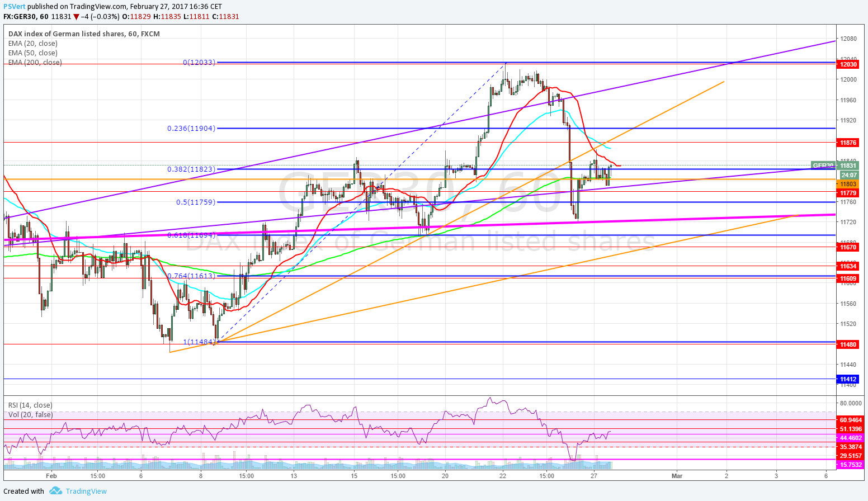Click the Fibonacci 0.382(11823) level label
This screenshot has height=501, width=868.
pyautogui.click(x=191, y=169)
